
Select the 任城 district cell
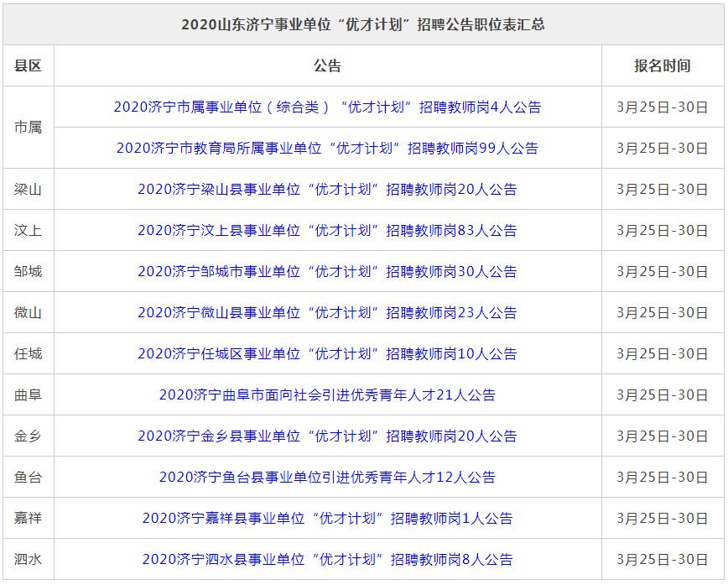click(x=28, y=353)
